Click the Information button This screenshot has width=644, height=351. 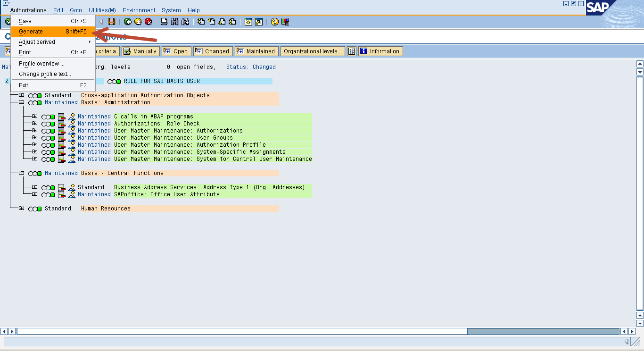point(380,51)
